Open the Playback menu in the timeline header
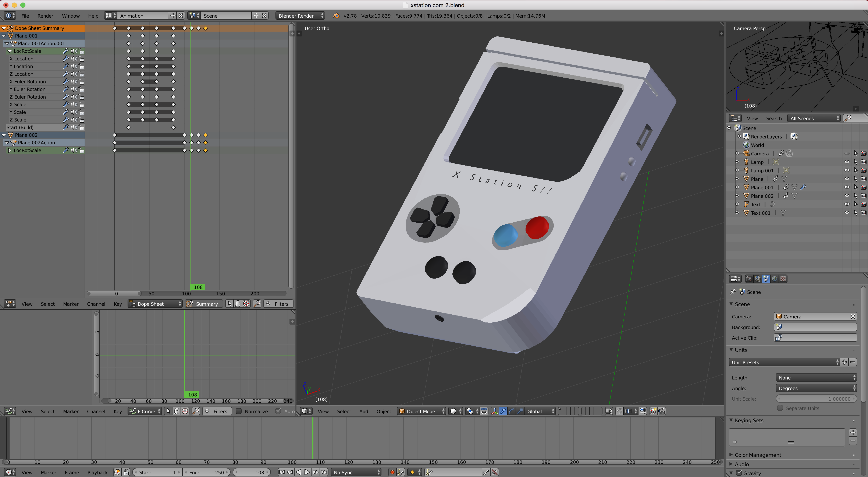868x477 pixels. tap(97, 472)
